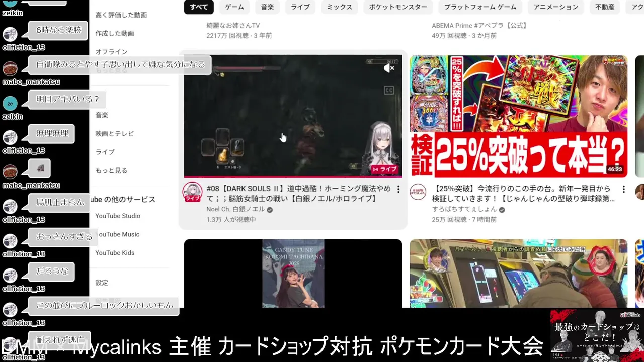The image size is (644, 362).
Task: Select the ゲーム filter chip
Action: (x=234, y=7)
